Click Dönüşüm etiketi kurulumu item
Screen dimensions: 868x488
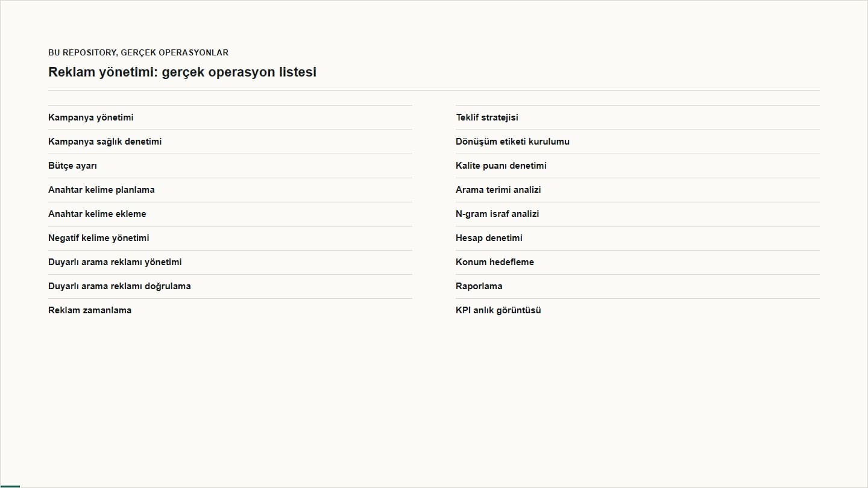coord(638,142)
